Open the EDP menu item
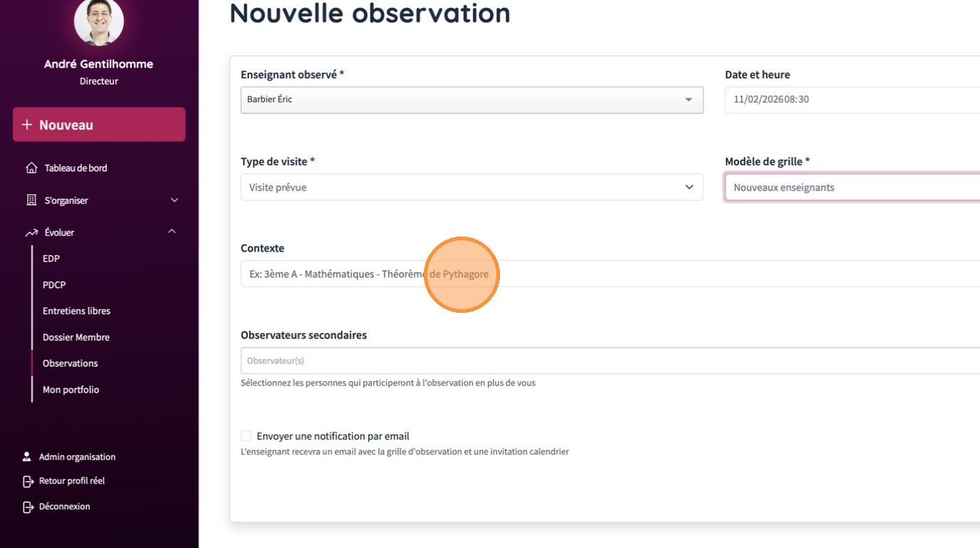 coord(51,259)
